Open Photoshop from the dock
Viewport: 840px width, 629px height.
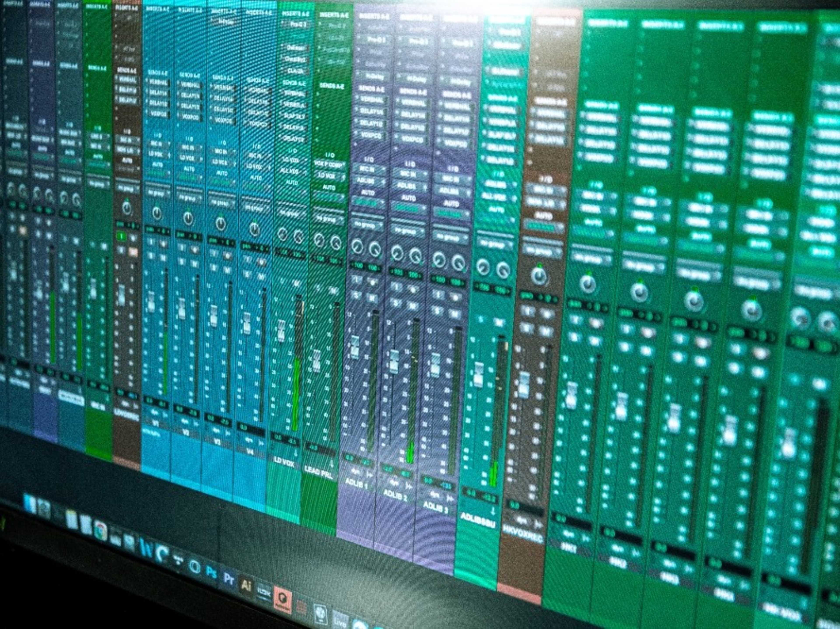click(x=211, y=572)
